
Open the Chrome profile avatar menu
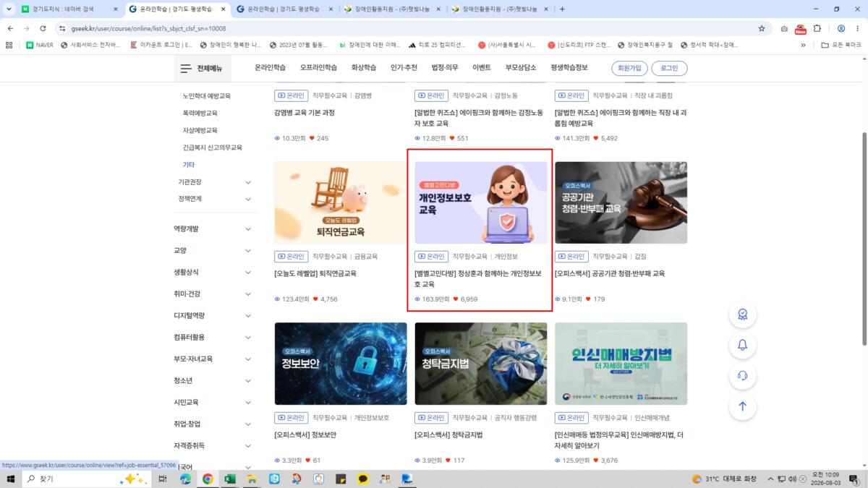coord(841,28)
